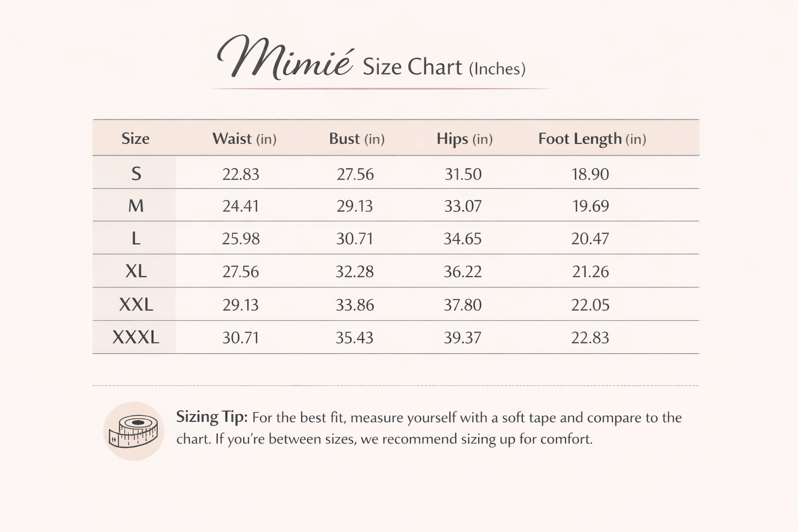The image size is (798, 532).
Task: Select the Hips (in) column header
Action: click(464, 139)
